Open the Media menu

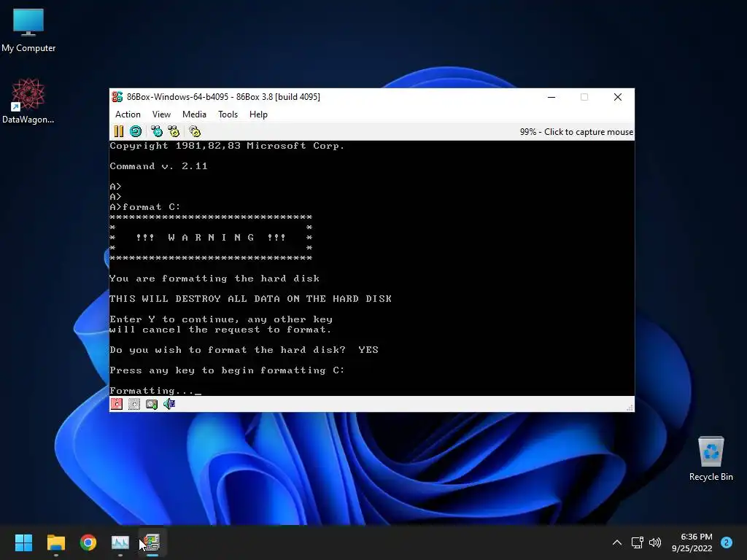(194, 114)
